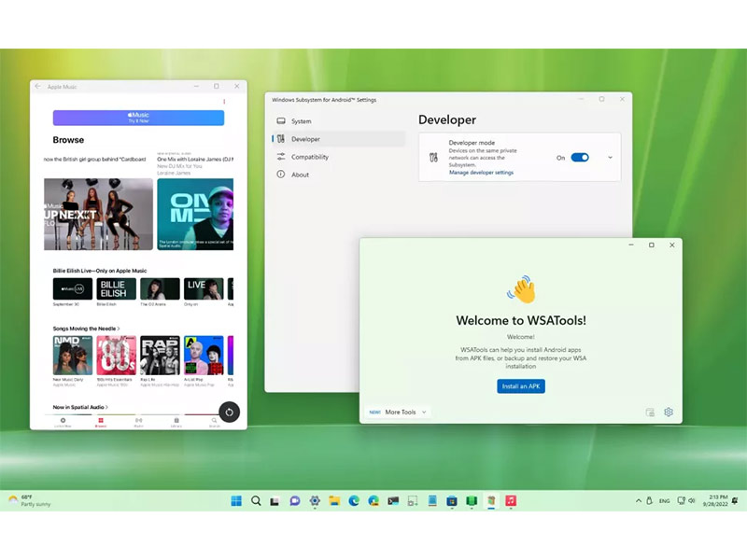The image size is (747, 560).
Task: Open the About page in WSA Settings
Action: click(339, 175)
